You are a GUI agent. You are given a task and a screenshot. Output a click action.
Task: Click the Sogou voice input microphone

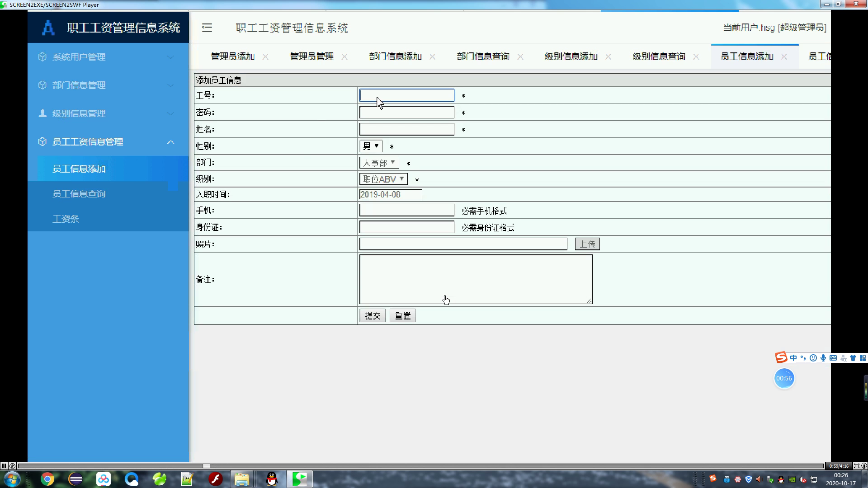(823, 358)
